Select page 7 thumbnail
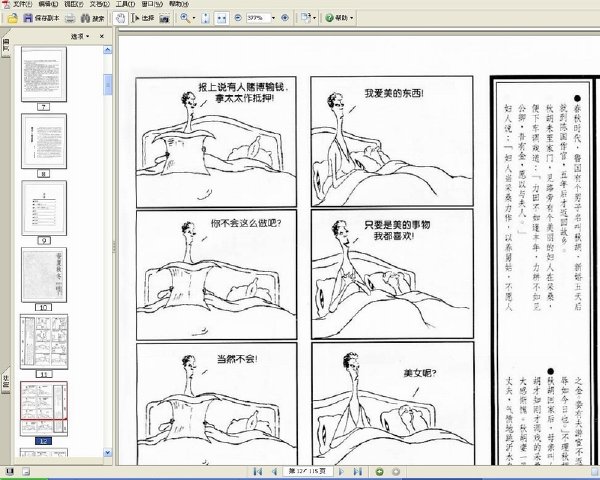 tap(44, 74)
